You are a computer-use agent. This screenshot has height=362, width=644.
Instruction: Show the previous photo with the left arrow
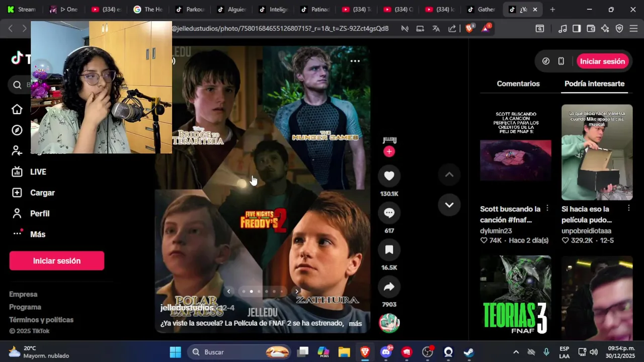pyautogui.click(x=228, y=291)
